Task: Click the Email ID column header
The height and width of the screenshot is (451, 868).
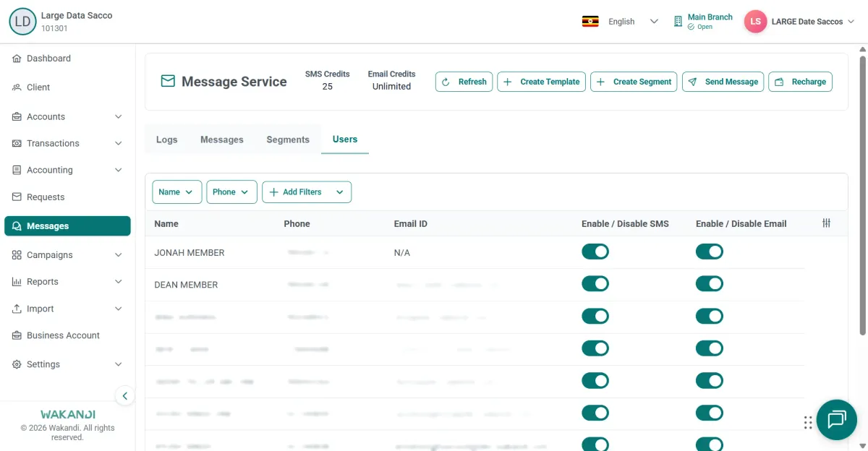Action: coord(411,224)
